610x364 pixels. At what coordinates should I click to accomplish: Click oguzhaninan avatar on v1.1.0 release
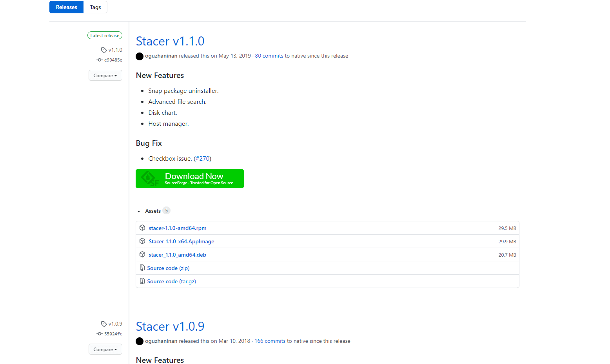coord(140,56)
